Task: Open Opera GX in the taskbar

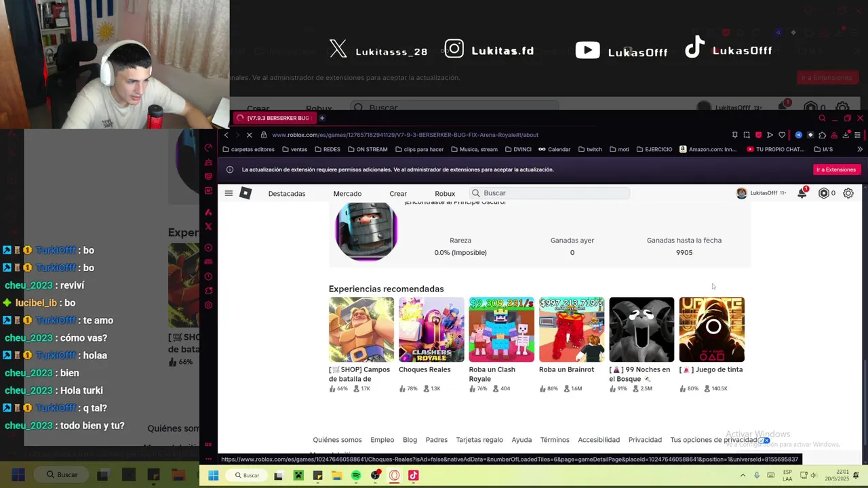Action: [395, 476]
